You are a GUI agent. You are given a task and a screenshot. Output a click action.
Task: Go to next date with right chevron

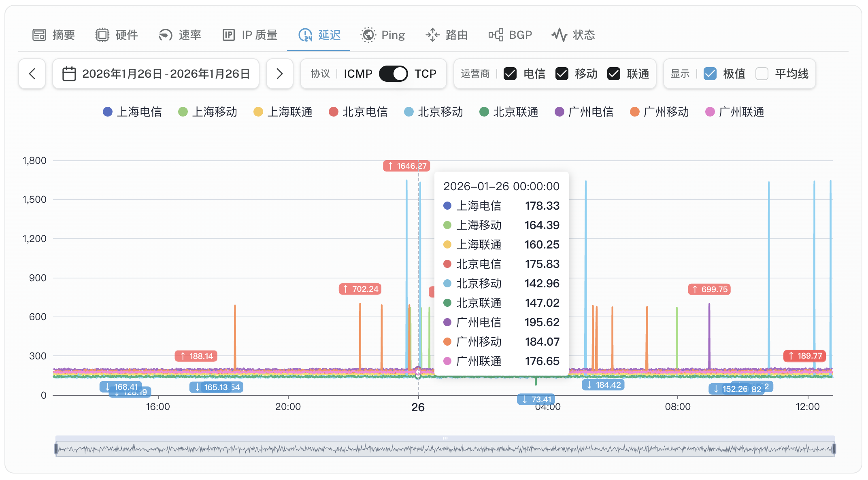(x=279, y=74)
